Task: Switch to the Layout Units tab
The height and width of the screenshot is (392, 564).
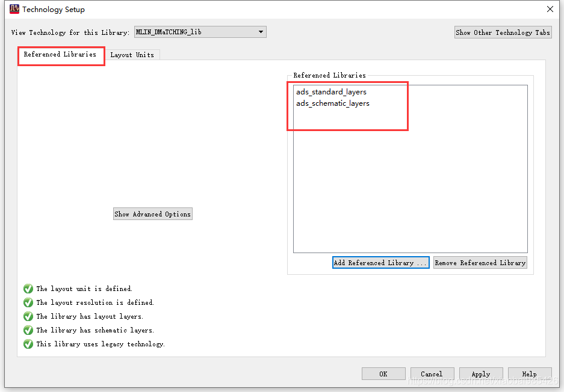Action: click(132, 55)
